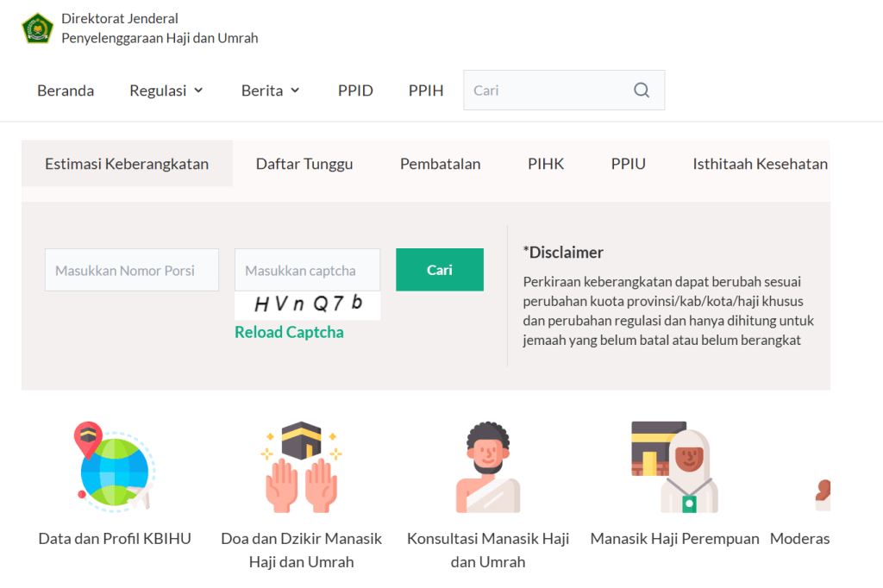
Task: Expand the Berita dropdown menu
Action: coord(271,91)
